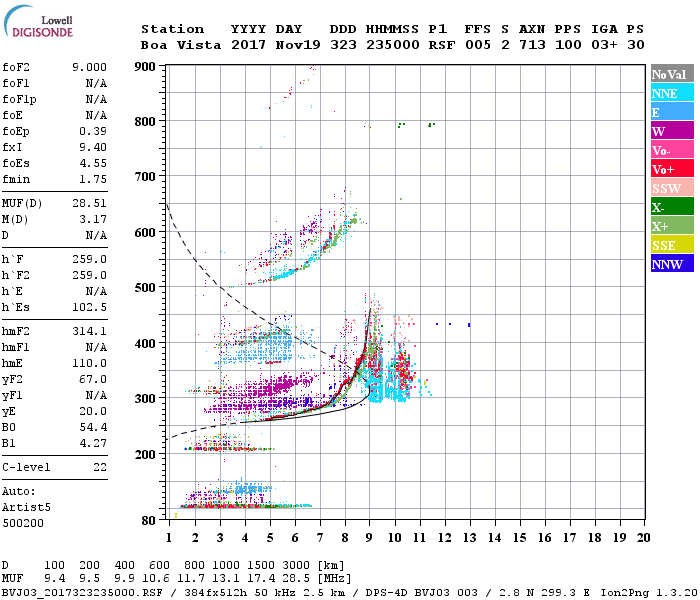Click the D 3000 distance value

pyautogui.click(x=296, y=565)
